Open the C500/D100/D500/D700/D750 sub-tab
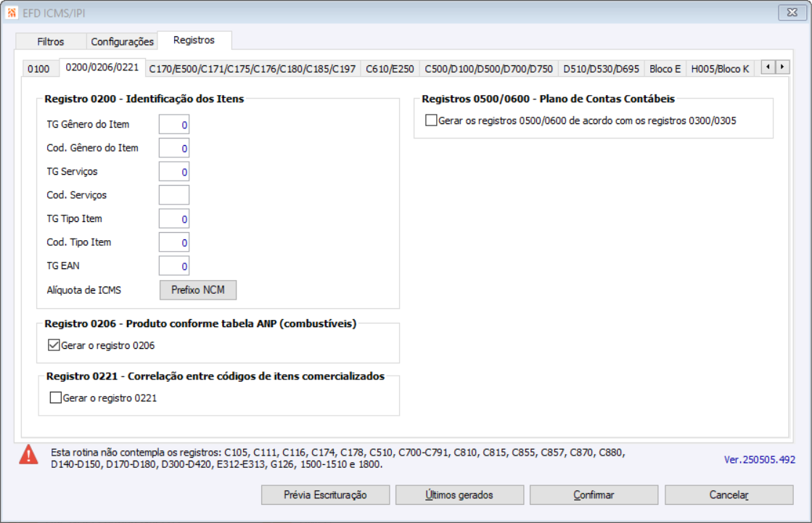This screenshot has height=523, width=812. (489, 69)
